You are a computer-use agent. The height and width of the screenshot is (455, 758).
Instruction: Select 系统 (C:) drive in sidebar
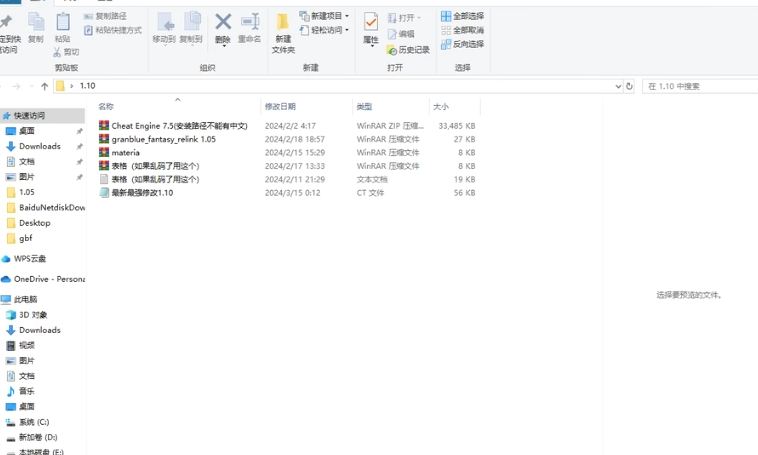(x=34, y=422)
